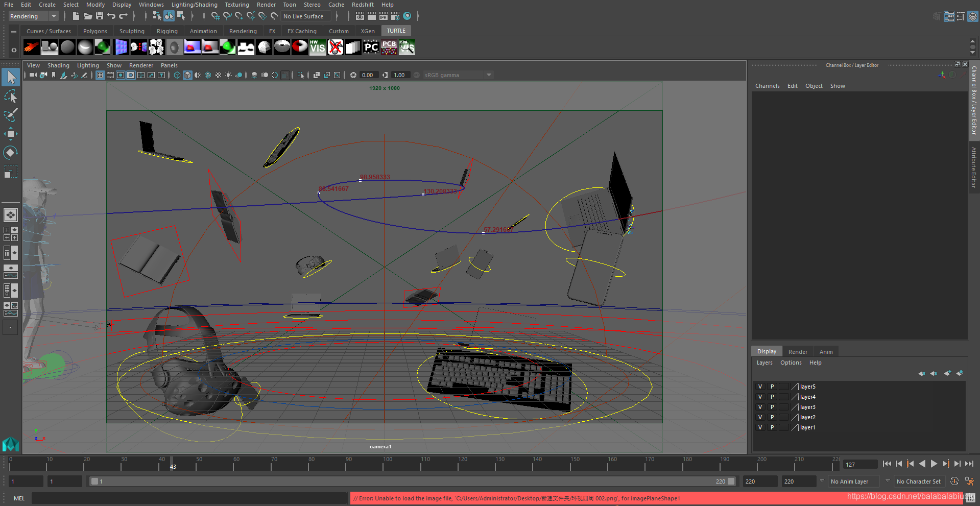This screenshot has width=980, height=506.
Task: Choose the Scale tool in the toolbox
Action: [x=11, y=172]
